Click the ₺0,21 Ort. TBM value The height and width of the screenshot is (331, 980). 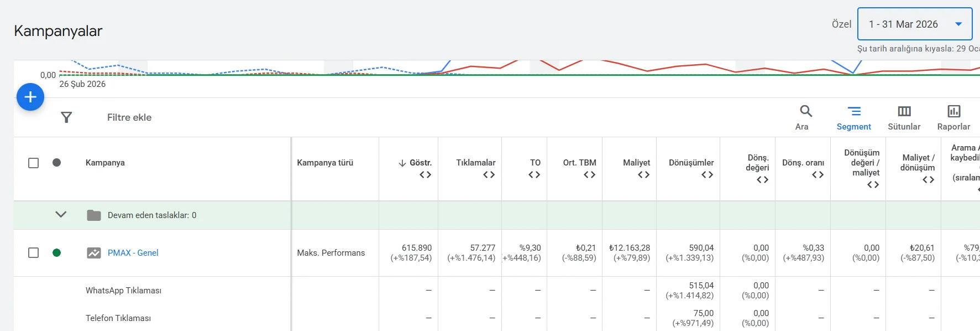(x=586, y=248)
